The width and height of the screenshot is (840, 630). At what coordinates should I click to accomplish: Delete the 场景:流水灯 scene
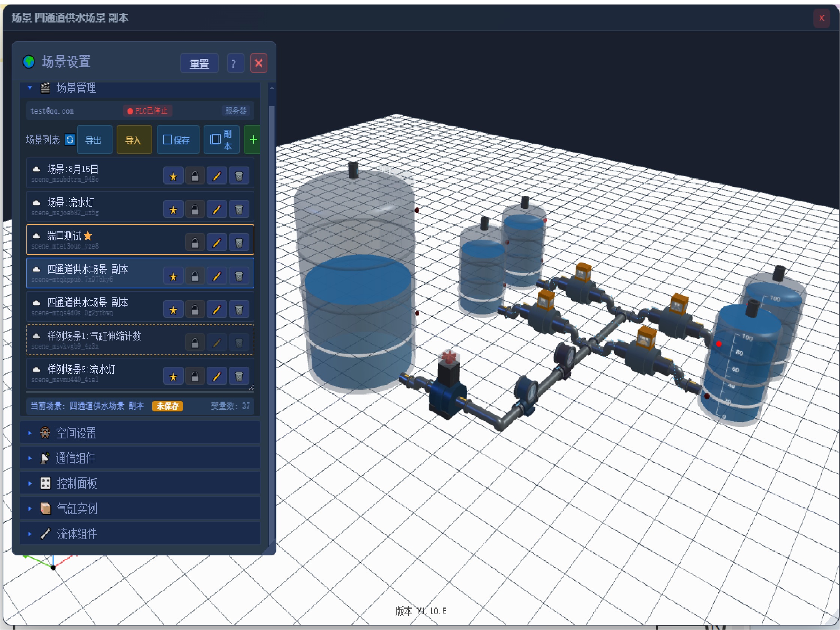(x=239, y=210)
